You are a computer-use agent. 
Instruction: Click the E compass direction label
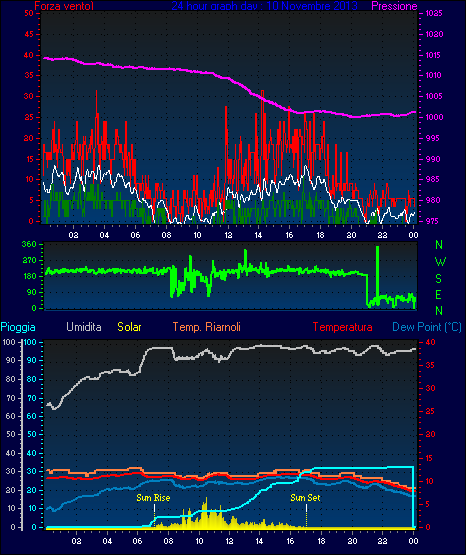tap(438, 294)
